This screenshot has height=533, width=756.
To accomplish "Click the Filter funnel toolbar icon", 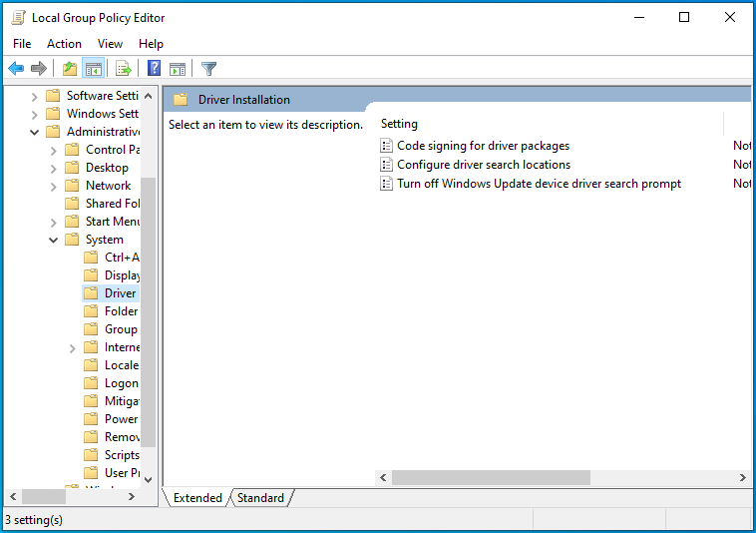I will [208, 69].
